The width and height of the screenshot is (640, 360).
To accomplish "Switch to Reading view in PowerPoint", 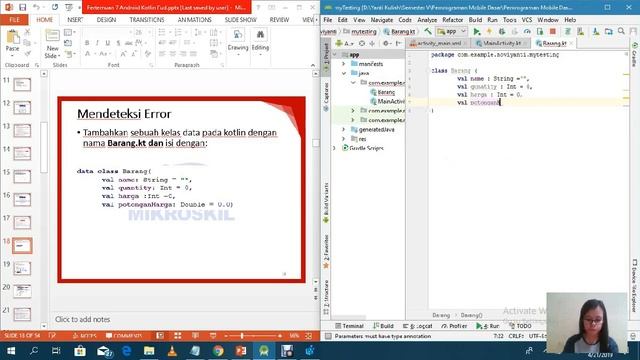I will (196, 336).
